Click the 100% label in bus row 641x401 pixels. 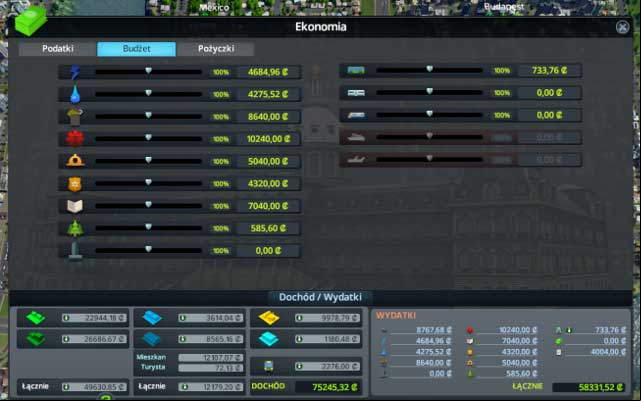tap(502, 71)
